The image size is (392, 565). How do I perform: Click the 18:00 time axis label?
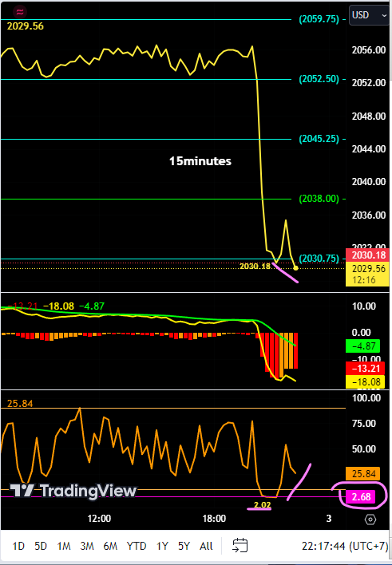[x=214, y=519]
